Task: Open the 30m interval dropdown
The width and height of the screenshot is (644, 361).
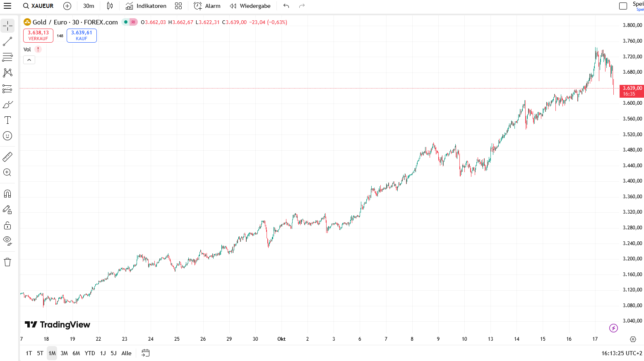Action: [x=89, y=6]
